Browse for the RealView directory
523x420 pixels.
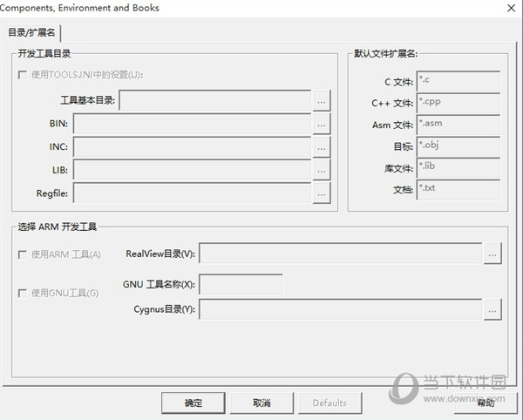492,254
